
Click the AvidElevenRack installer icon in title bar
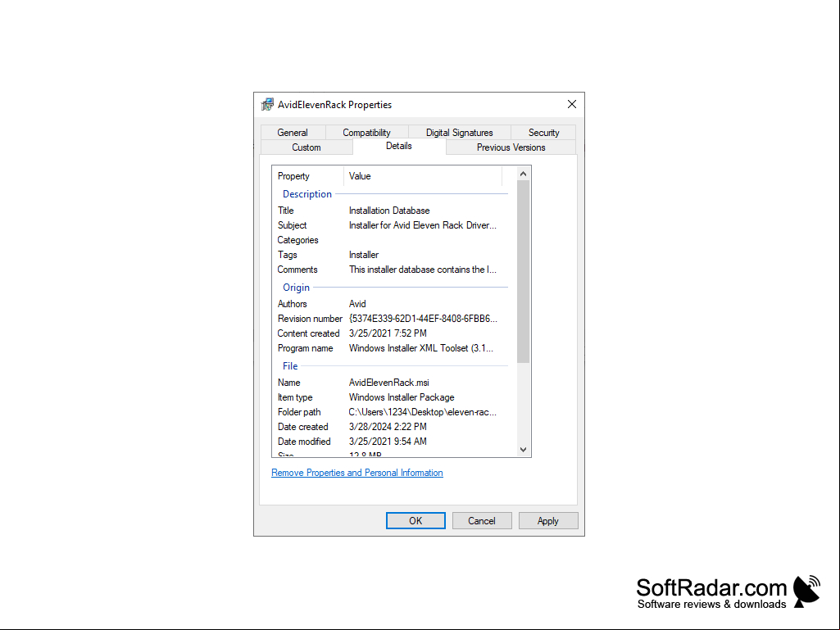[267, 105]
